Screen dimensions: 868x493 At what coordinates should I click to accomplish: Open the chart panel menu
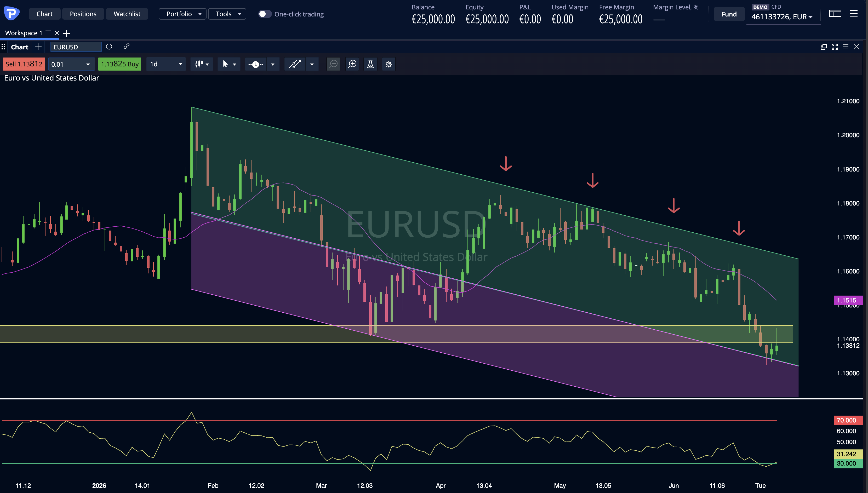846,47
